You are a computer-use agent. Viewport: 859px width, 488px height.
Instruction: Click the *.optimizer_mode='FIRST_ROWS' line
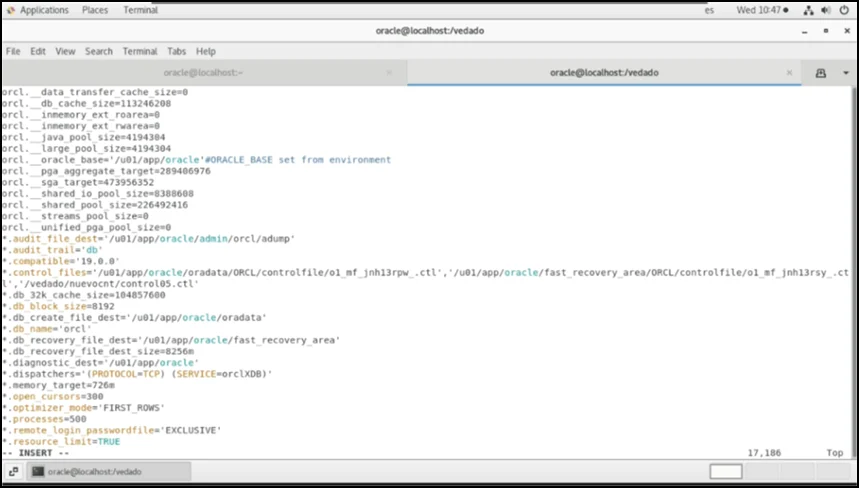84,408
